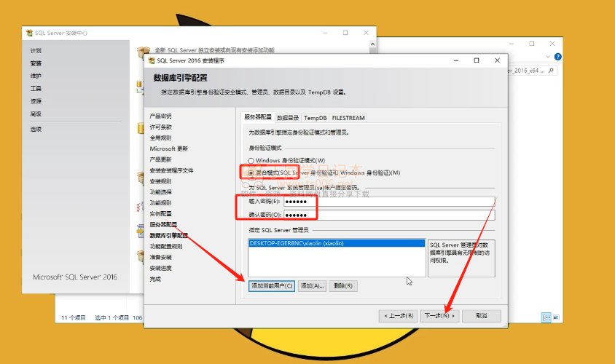The width and height of the screenshot is (615, 364).
Task: Select DESKTOP-EGER8NC\xiaolin administrator row
Action: pos(337,243)
